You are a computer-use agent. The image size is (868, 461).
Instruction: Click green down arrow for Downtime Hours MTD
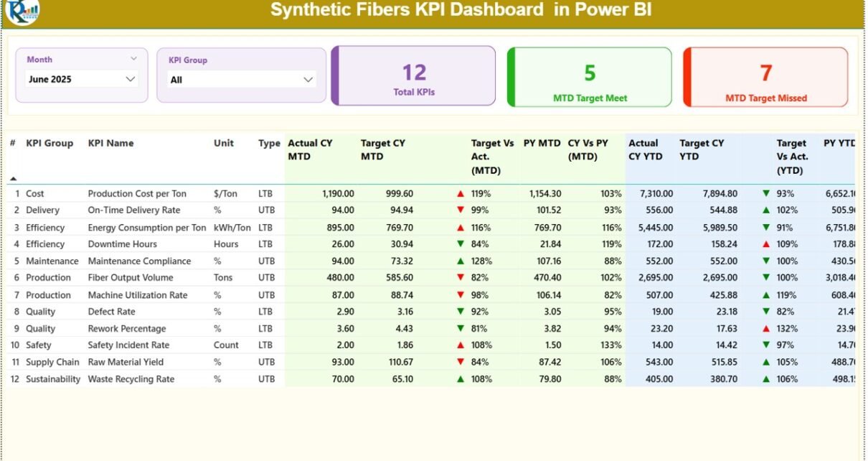pos(460,244)
